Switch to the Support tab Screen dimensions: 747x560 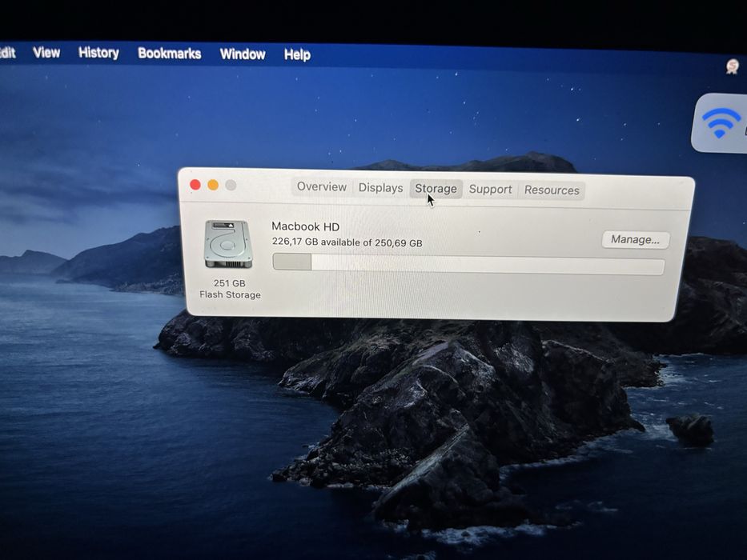(490, 190)
